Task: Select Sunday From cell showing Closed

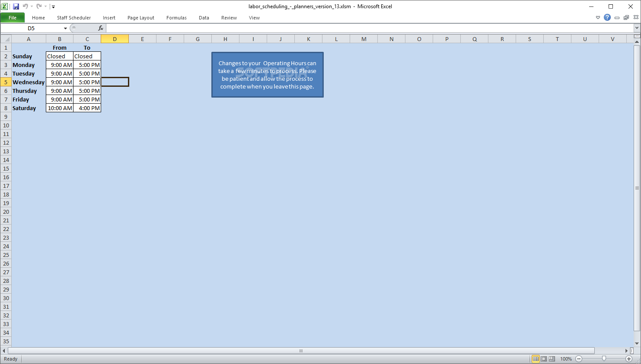Action: [60, 56]
